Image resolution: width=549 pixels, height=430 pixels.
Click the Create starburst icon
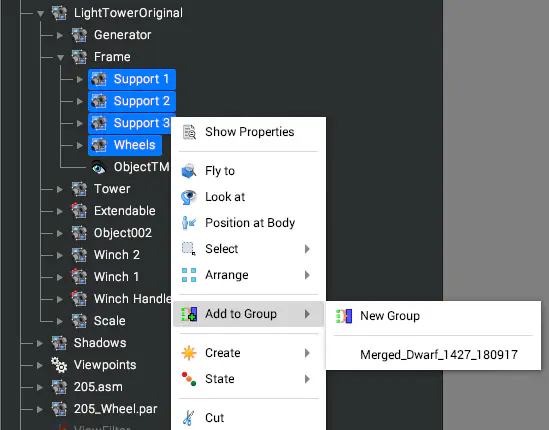click(189, 353)
